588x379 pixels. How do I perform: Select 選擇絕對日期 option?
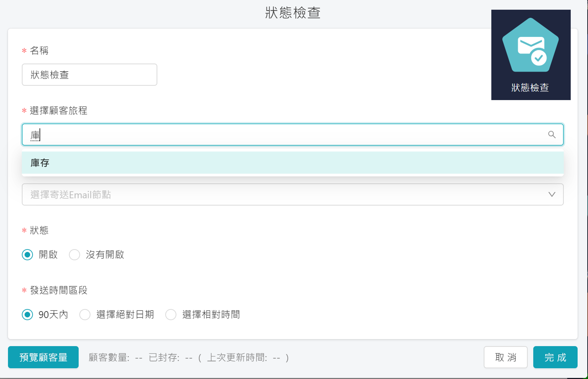tap(85, 314)
